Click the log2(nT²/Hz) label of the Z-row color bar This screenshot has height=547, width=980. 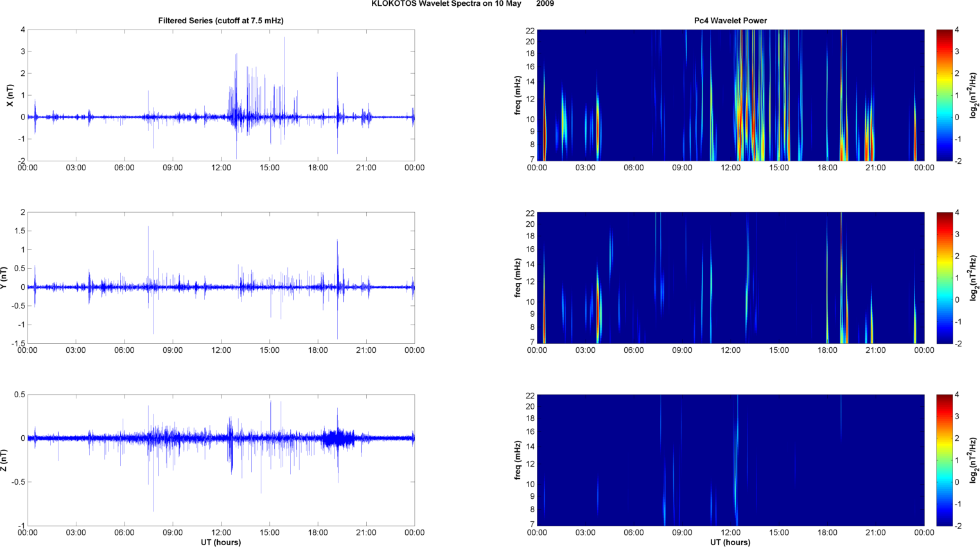[974, 460]
